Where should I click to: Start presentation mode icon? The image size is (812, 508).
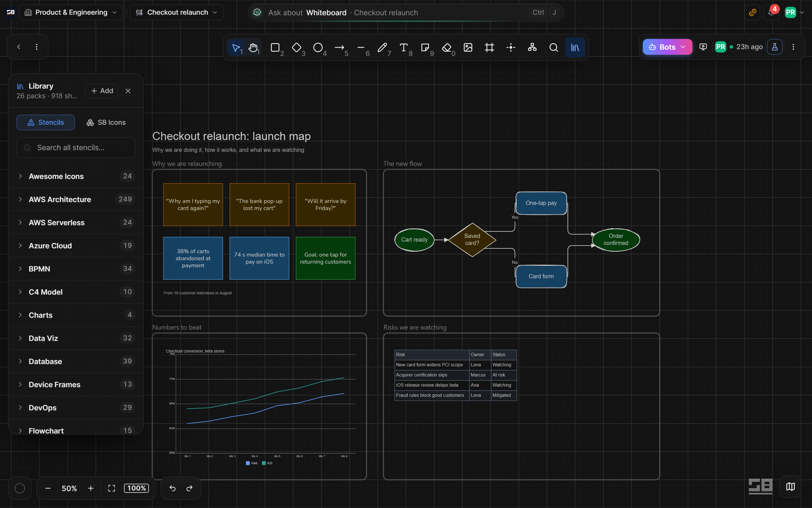click(703, 47)
